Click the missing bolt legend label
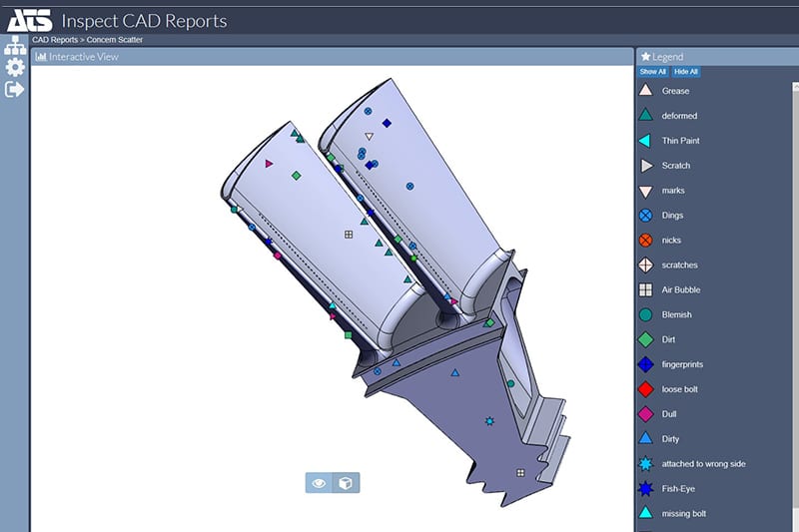This screenshot has height=532, width=799. pos(684,514)
